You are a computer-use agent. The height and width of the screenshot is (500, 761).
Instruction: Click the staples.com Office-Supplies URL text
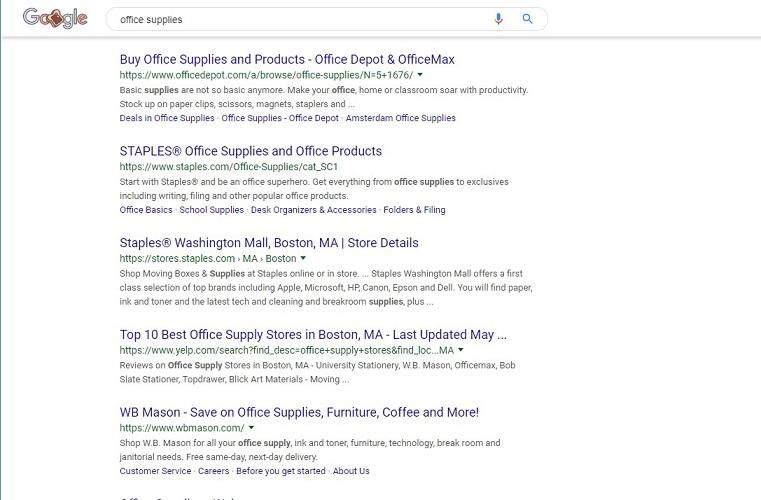point(229,167)
